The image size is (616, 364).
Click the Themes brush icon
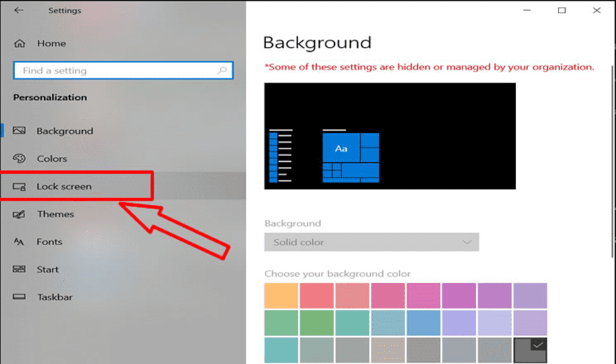[19, 214]
